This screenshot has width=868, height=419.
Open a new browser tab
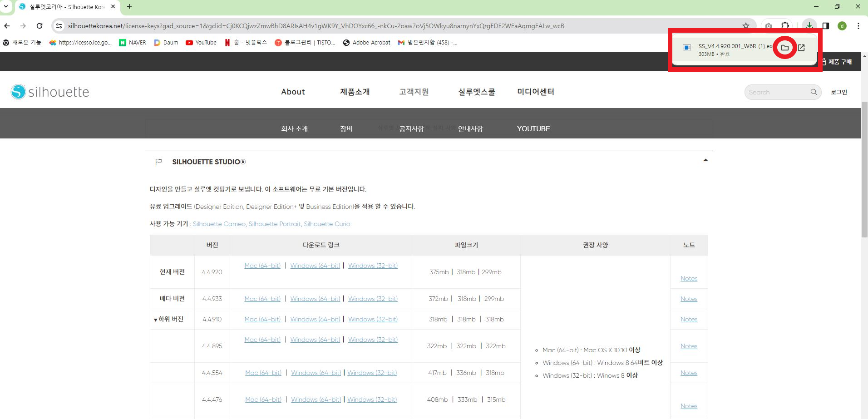pos(129,6)
